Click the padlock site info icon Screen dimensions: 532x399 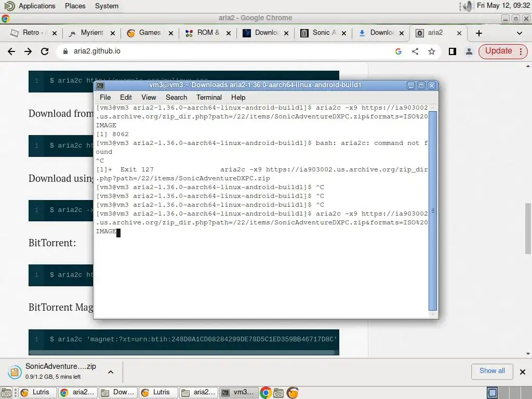[65, 51]
